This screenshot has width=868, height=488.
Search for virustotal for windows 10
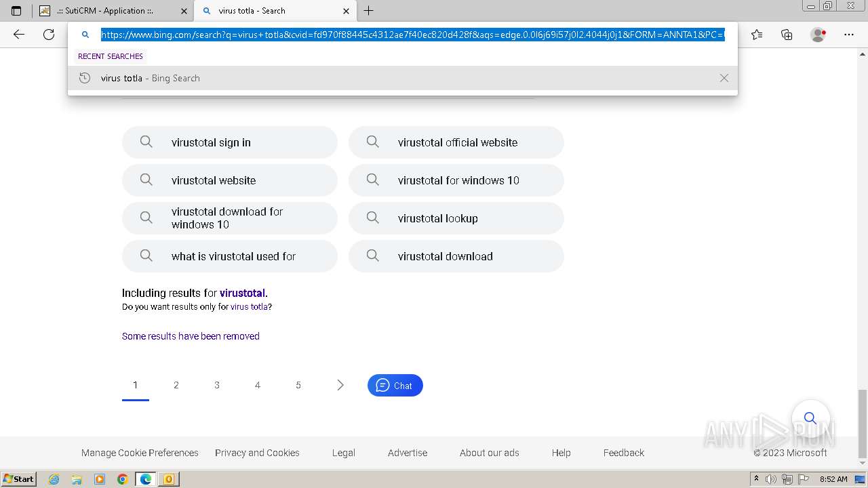pos(456,180)
